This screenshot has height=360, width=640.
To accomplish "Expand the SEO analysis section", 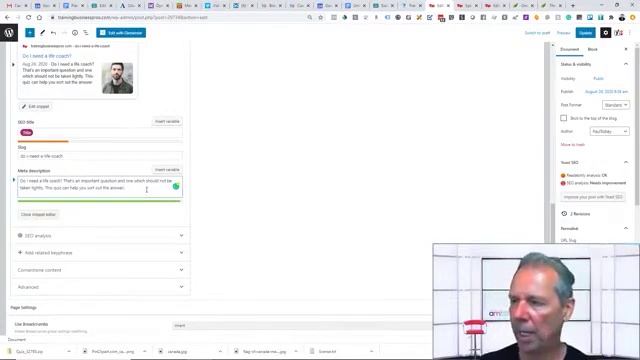I will (x=100, y=236).
